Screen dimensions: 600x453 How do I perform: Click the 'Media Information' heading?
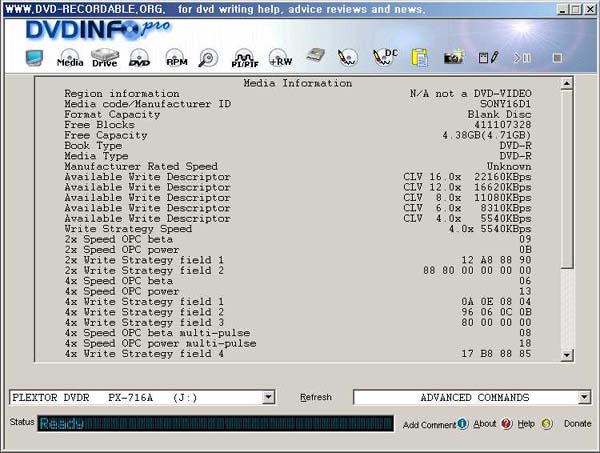pyautogui.click(x=298, y=83)
